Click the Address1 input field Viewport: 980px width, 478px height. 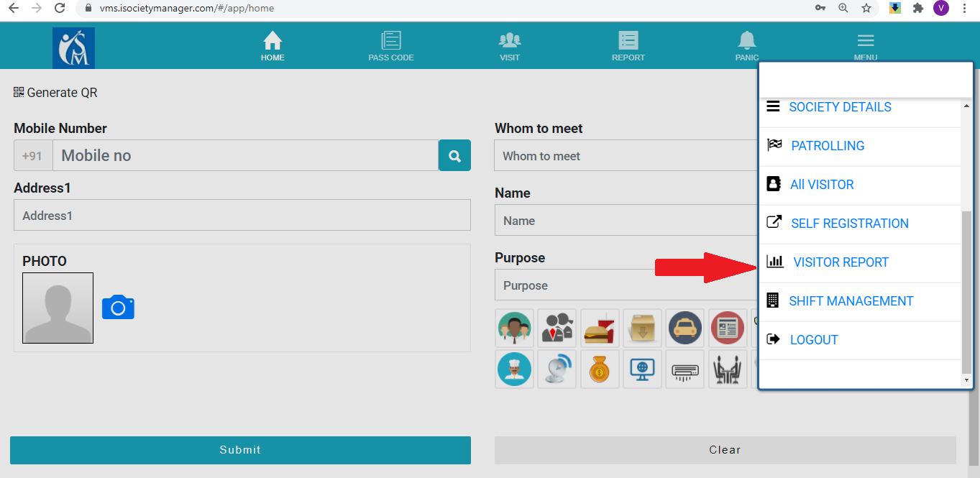(242, 216)
